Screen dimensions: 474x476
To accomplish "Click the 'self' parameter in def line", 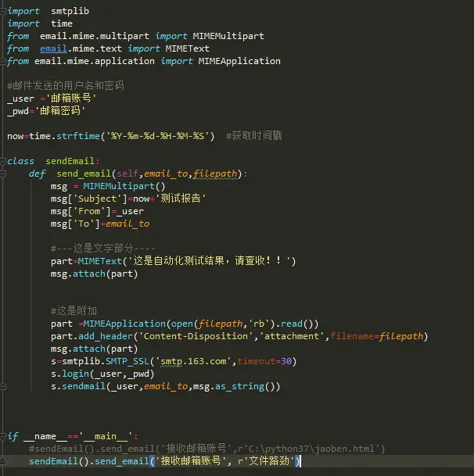I will tap(127, 174).
